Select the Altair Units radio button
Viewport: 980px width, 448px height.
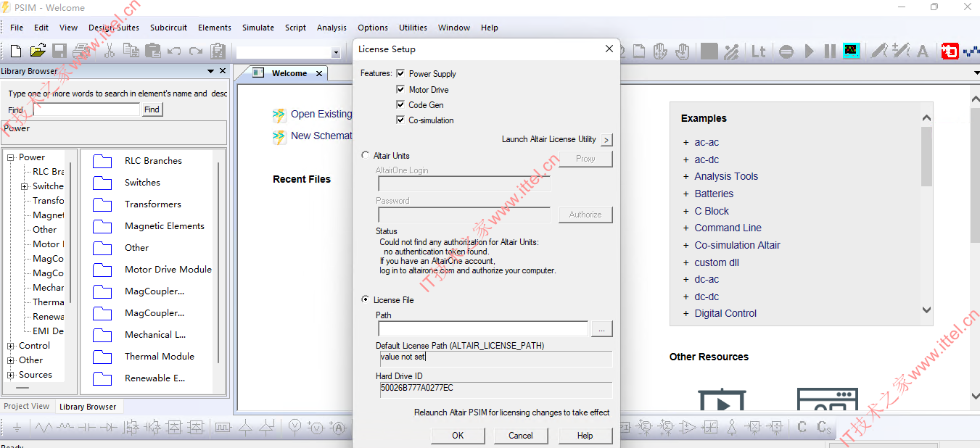365,155
